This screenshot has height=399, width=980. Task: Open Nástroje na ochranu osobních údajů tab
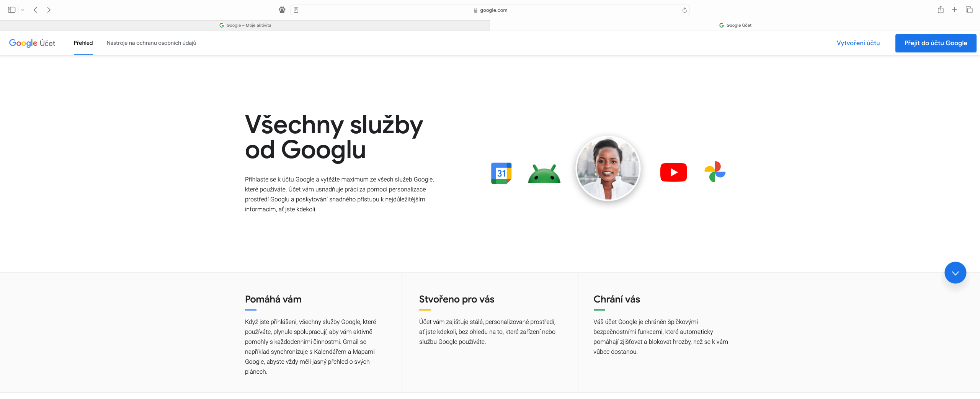[x=151, y=43]
